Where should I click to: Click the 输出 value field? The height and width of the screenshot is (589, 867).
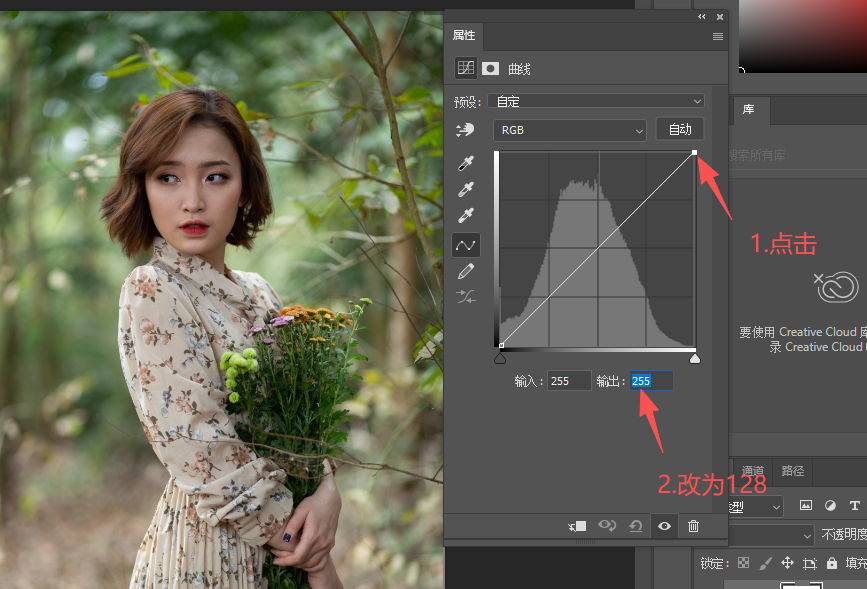(x=651, y=381)
